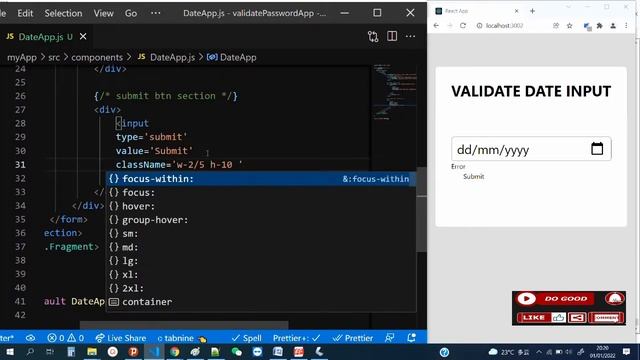Select myApp in the breadcrumb path
This screenshot has height=360, width=640.
(22, 57)
